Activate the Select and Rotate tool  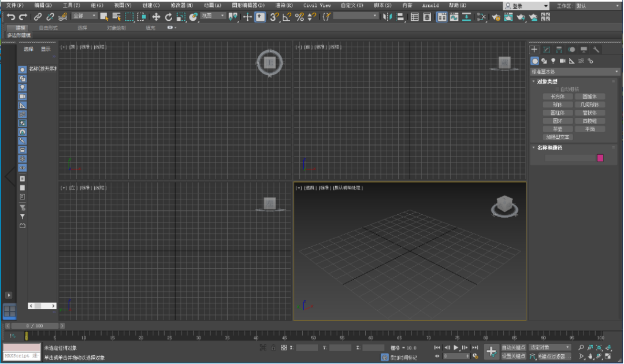click(x=169, y=17)
